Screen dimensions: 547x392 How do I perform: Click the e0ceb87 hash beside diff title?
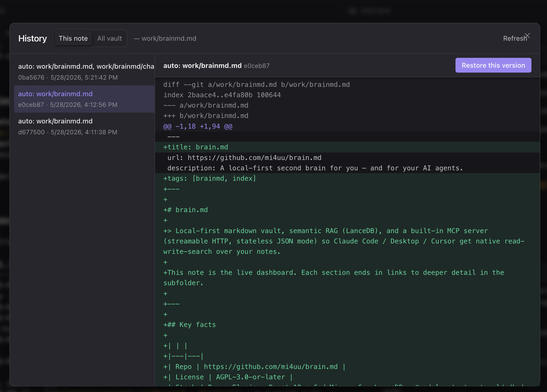tap(257, 66)
